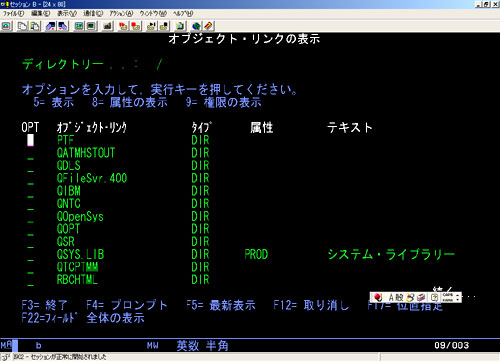Click the clipboard viewer toolbar icon
This screenshot has height=363, width=500.
(x=180, y=26)
